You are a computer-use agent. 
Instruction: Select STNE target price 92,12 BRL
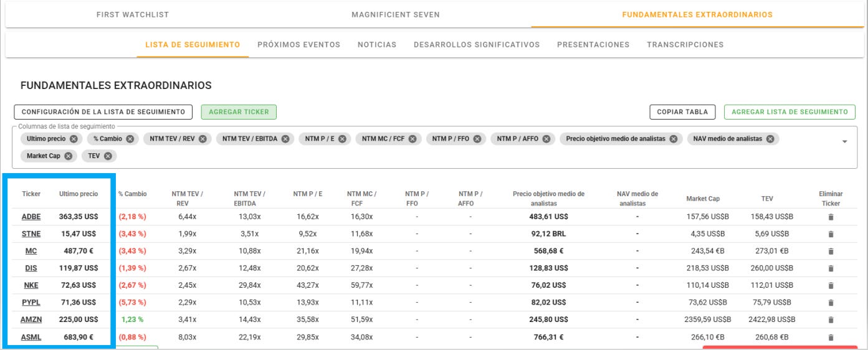pyautogui.click(x=548, y=234)
